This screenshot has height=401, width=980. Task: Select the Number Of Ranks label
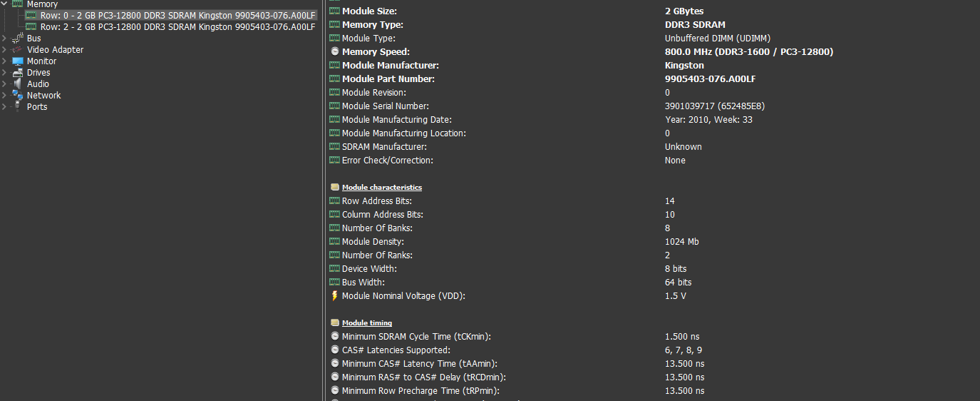tap(378, 255)
